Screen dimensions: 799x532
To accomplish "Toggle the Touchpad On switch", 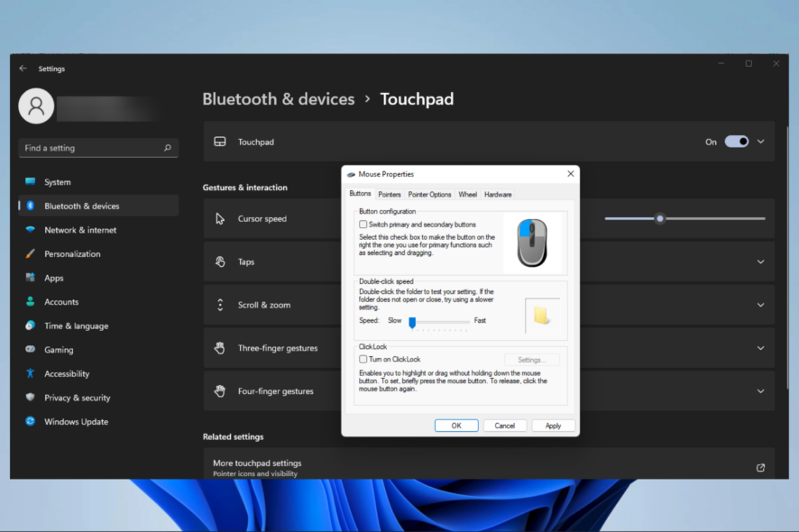I will [x=736, y=142].
